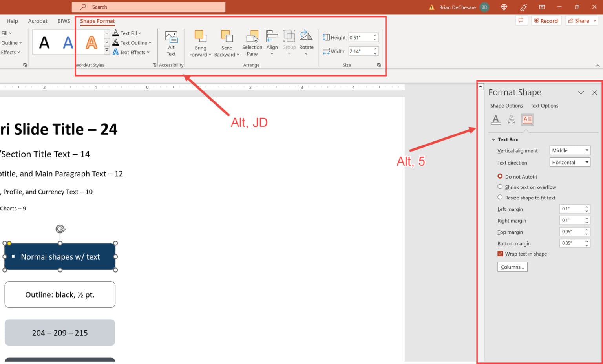Image resolution: width=603 pixels, height=364 pixels.
Task: Open the Text Fill dropdown
Action: coord(139,33)
